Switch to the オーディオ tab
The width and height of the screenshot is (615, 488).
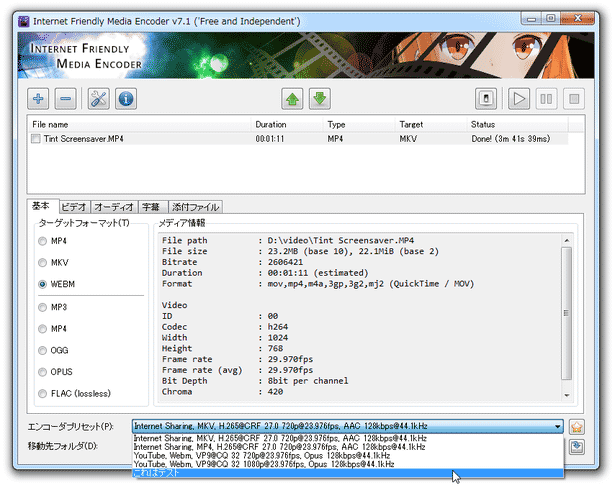tap(114, 207)
